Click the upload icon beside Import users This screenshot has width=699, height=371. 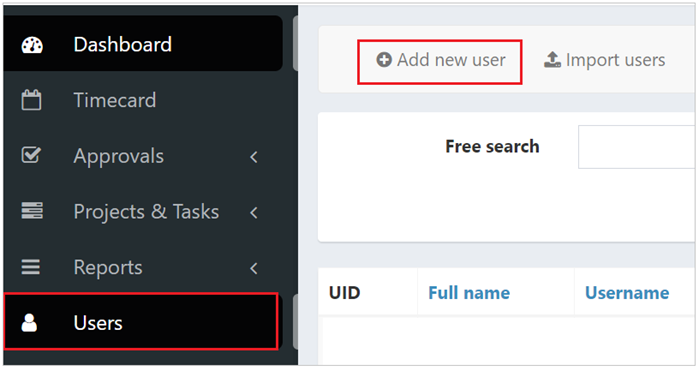pos(552,60)
